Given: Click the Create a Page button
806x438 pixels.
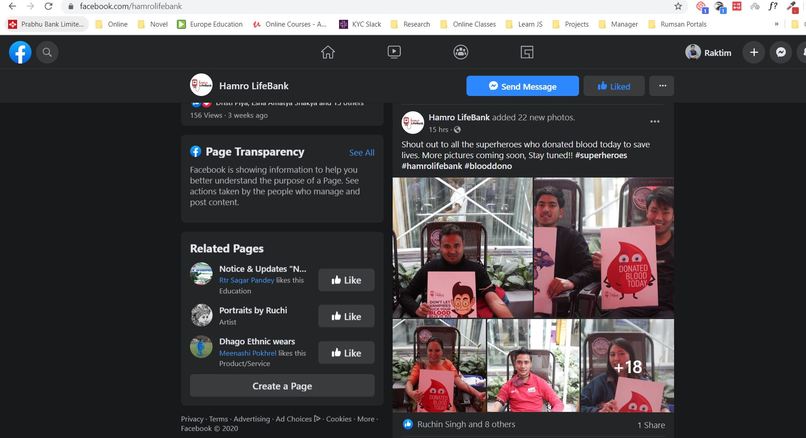Looking at the screenshot, I should tap(282, 386).
